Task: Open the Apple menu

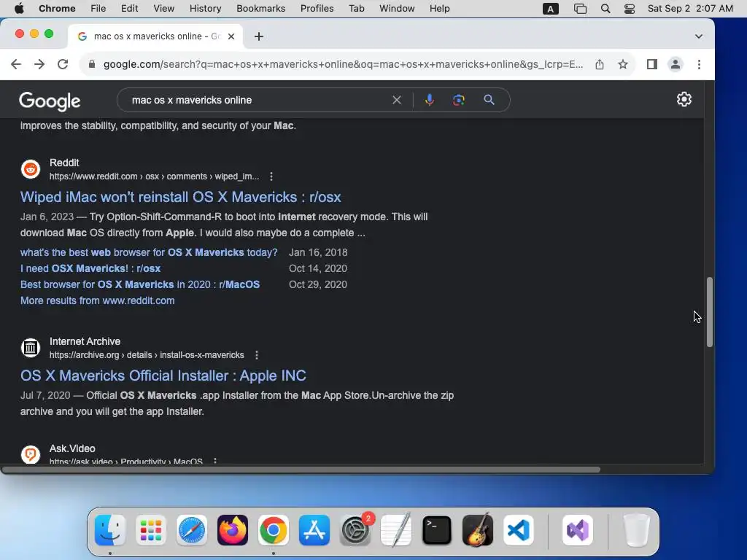Action: click(19, 9)
